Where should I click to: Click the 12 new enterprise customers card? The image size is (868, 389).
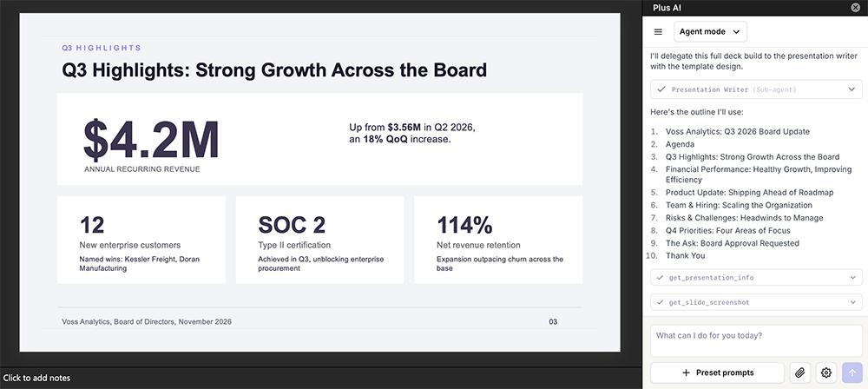(141, 240)
